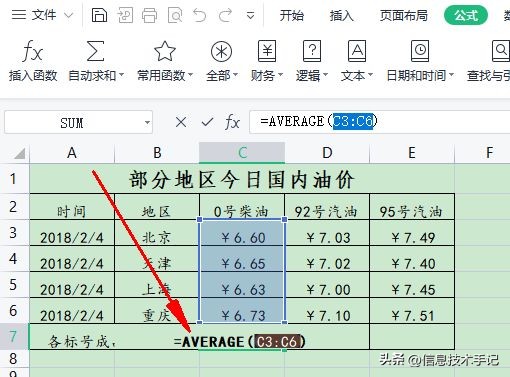Select row 3 header
Image resolution: width=510 pixels, height=377 pixels.
(x=14, y=232)
